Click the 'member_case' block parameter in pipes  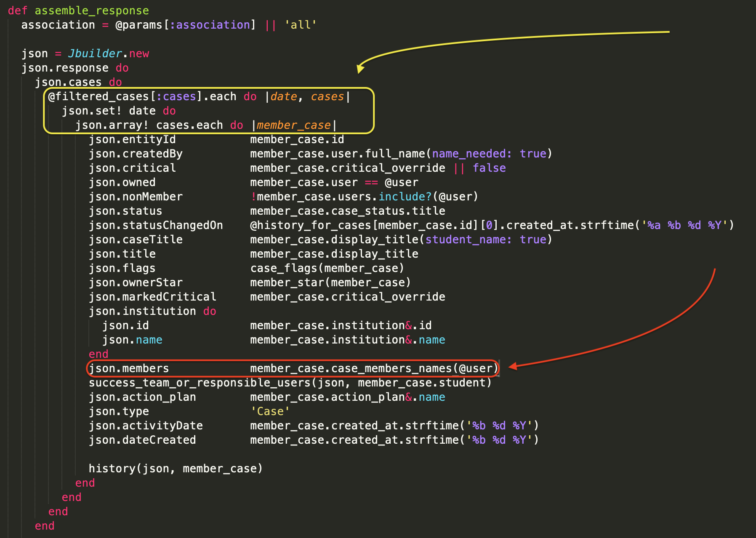[294, 125]
